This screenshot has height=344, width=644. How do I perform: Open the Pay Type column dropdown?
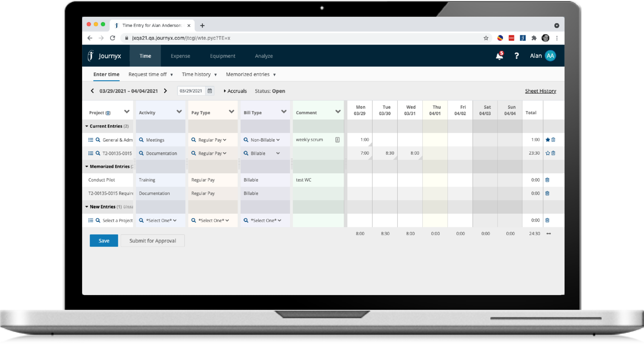coord(232,112)
